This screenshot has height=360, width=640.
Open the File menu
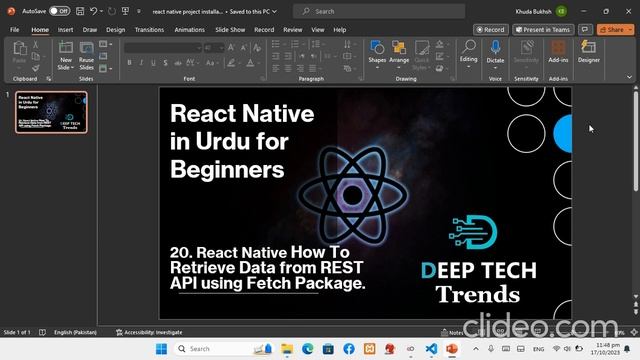15,30
